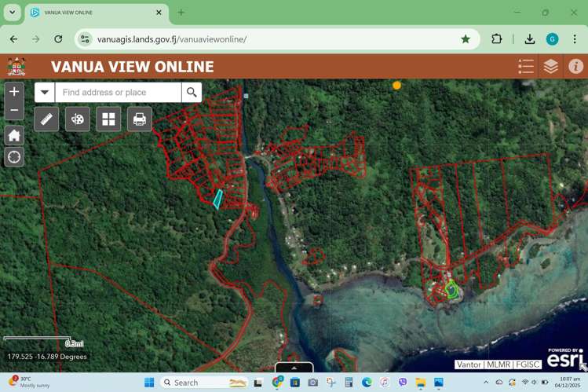Show the Legend list panel
This screenshot has width=588, height=392.
pos(526,67)
